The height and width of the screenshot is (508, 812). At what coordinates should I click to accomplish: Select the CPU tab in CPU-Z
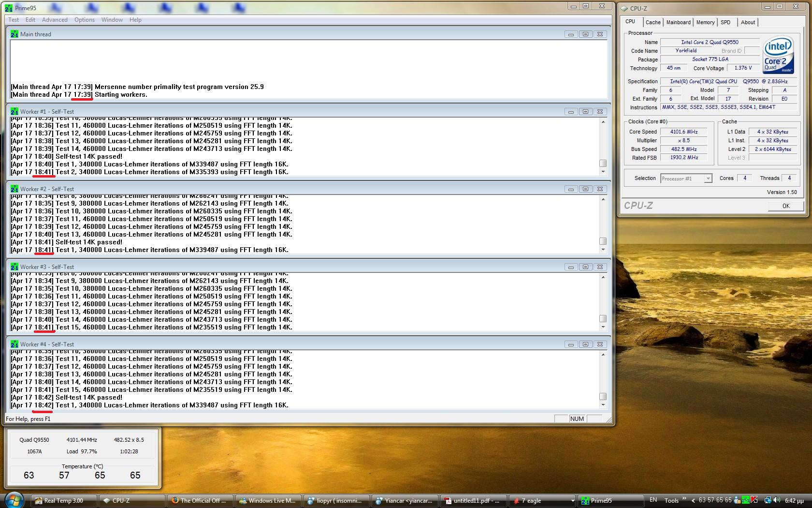click(630, 22)
